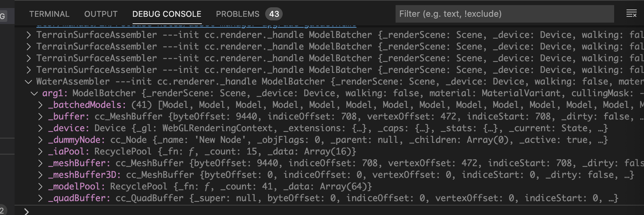Expand the _modelPool RecyclePool property
This screenshot has width=644, height=215.
(40, 187)
